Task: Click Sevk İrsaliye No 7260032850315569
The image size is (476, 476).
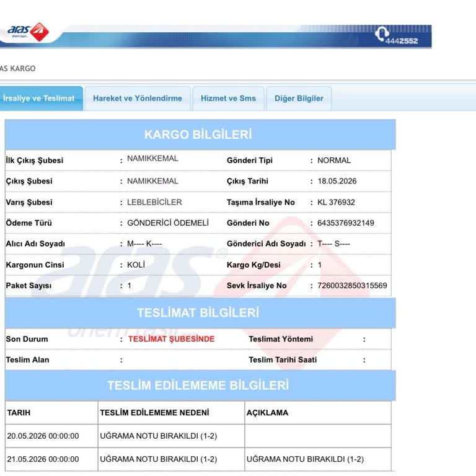Action: (352, 286)
